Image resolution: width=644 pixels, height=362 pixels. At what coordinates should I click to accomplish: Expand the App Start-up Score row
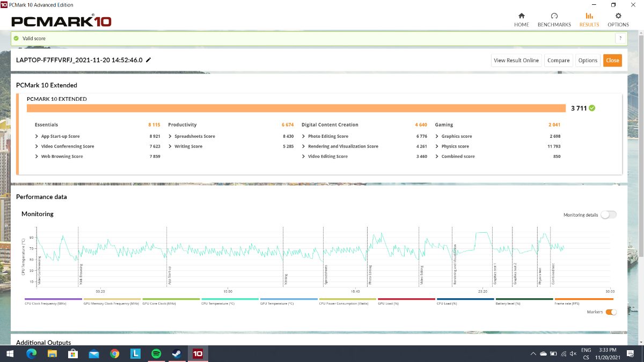tap(36, 136)
